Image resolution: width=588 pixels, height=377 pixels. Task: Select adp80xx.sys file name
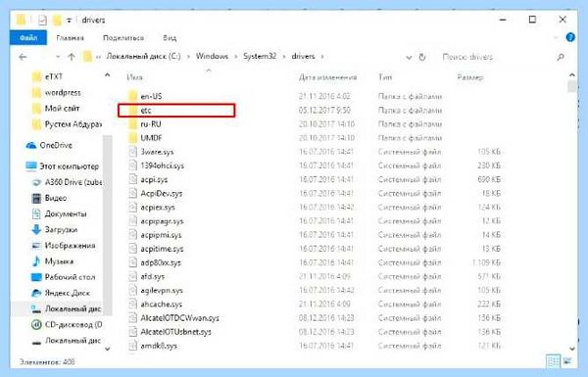161,262
